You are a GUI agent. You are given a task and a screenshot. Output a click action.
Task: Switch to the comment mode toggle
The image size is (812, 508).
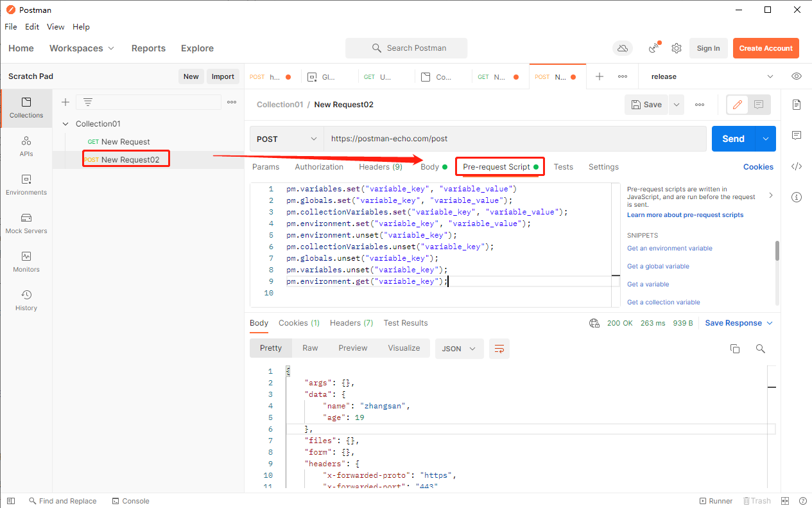pyautogui.click(x=759, y=105)
